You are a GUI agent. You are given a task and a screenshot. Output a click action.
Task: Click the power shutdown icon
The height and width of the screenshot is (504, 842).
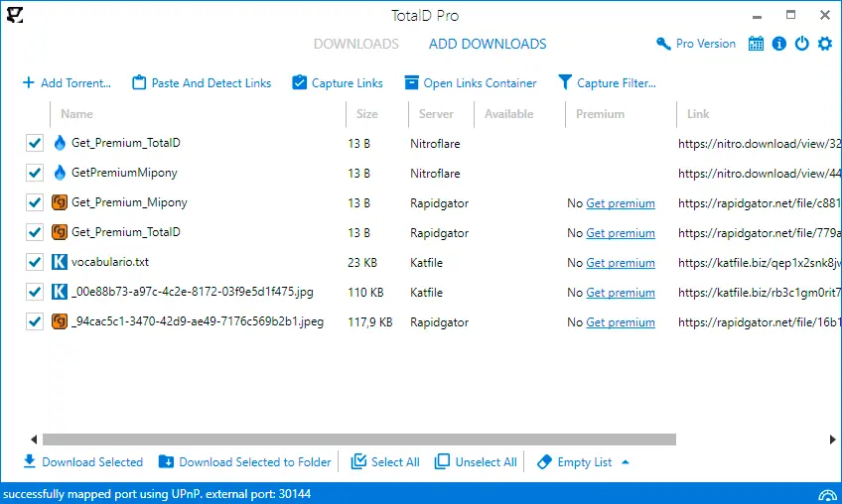(x=801, y=44)
